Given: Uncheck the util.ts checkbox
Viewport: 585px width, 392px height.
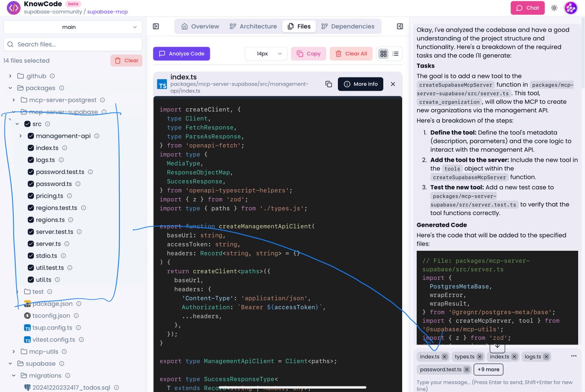Looking at the screenshot, I should pyautogui.click(x=31, y=280).
